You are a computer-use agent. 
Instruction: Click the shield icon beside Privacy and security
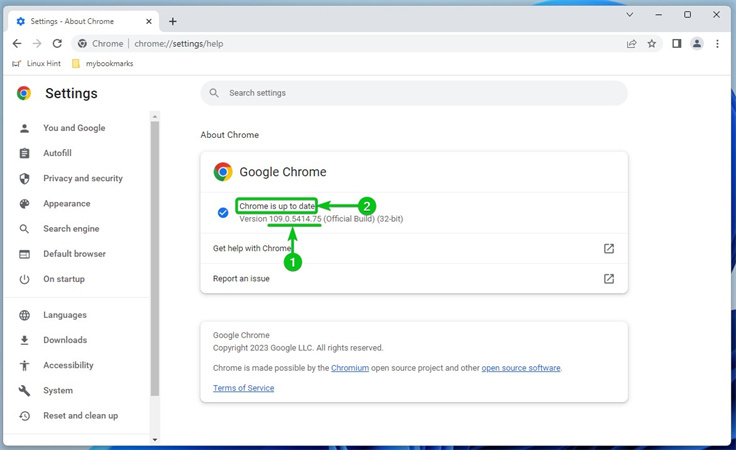24,178
